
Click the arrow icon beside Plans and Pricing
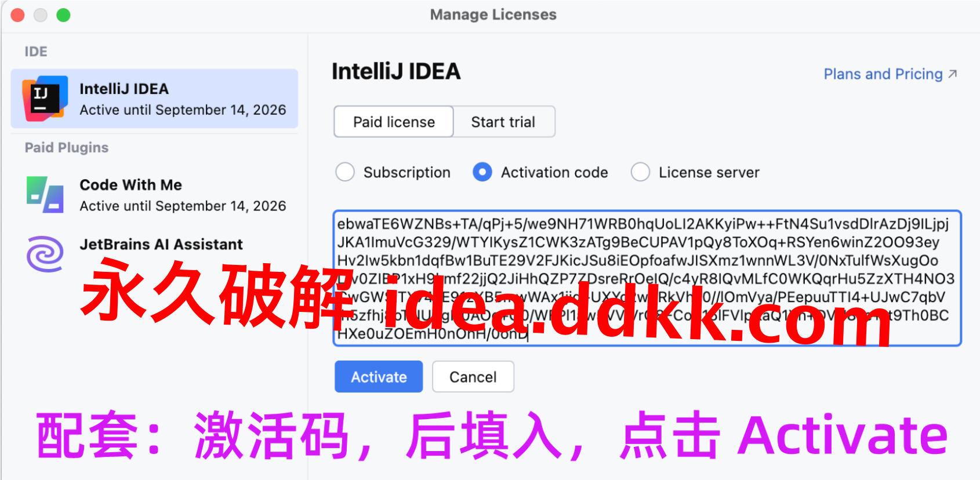click(952, 74)
